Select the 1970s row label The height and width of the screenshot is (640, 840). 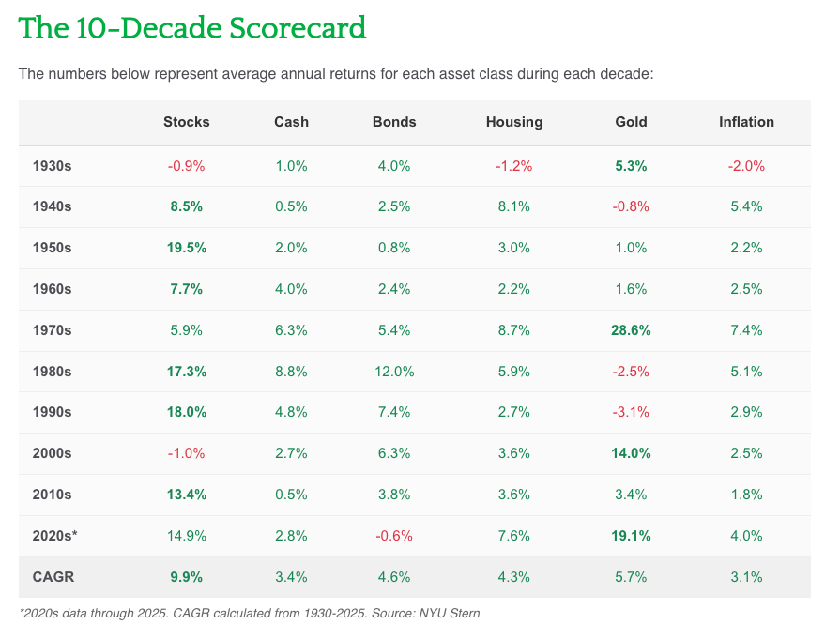52,330
